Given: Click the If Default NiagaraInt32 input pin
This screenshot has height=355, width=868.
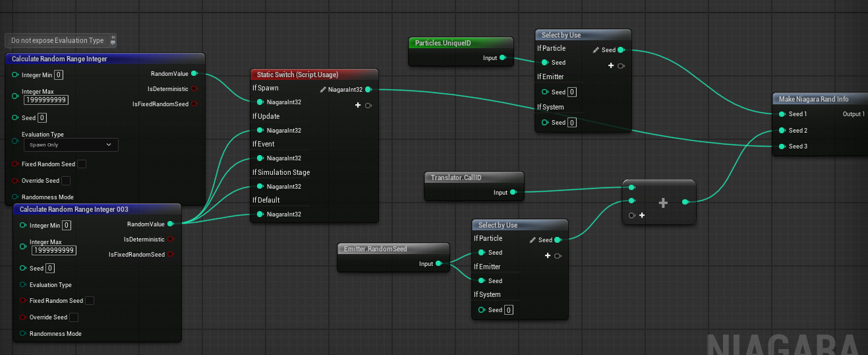Looking at the screenshot, I should (260, 214).
